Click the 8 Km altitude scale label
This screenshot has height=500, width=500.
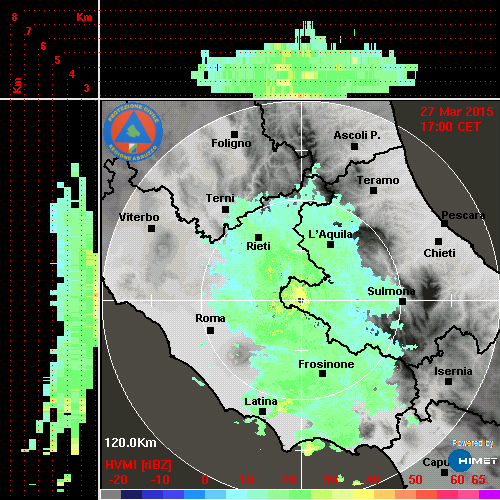(14, 17)
